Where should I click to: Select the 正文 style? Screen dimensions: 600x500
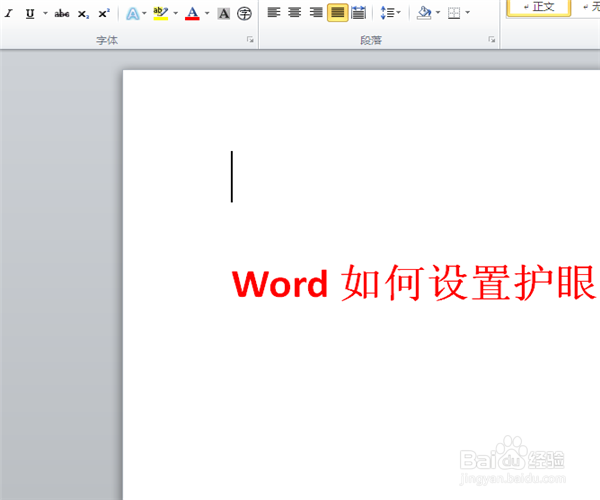coord(539,7)
